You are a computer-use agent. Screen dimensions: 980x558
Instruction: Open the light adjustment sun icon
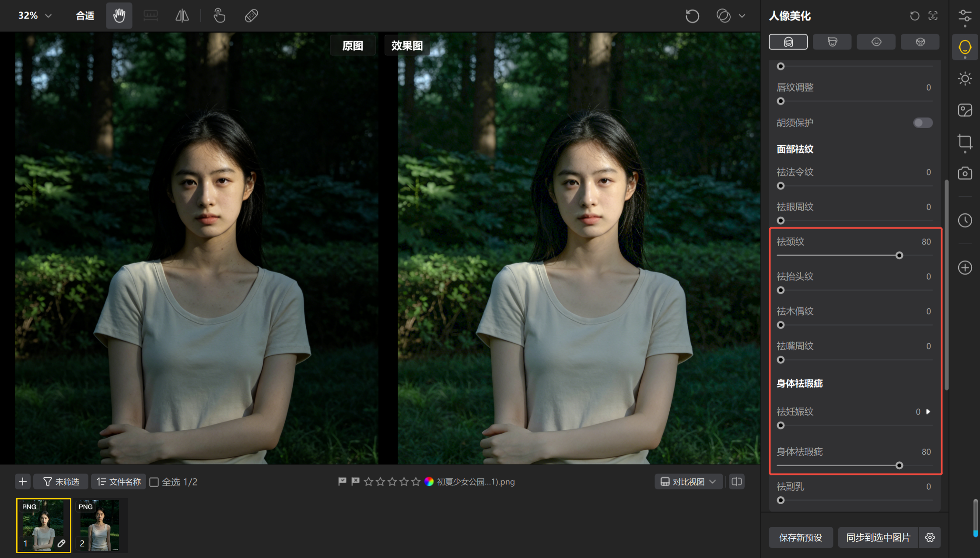pyautogui.click(x=965, y=79)
